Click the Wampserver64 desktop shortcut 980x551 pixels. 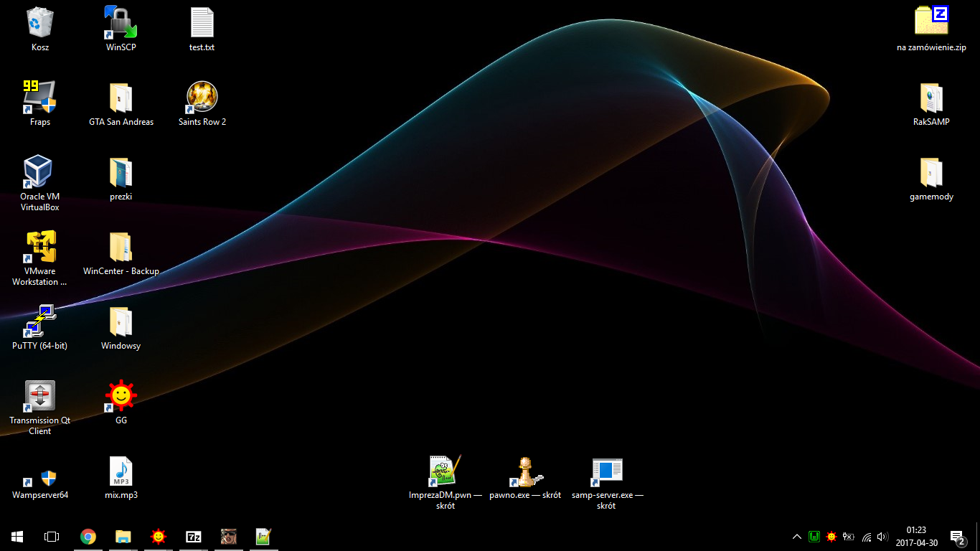39,479
